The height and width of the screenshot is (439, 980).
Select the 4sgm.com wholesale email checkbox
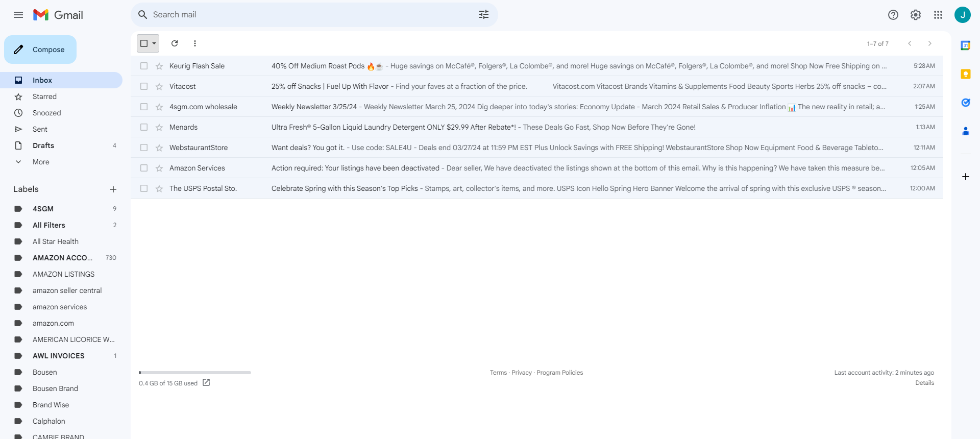click(144, 107)
